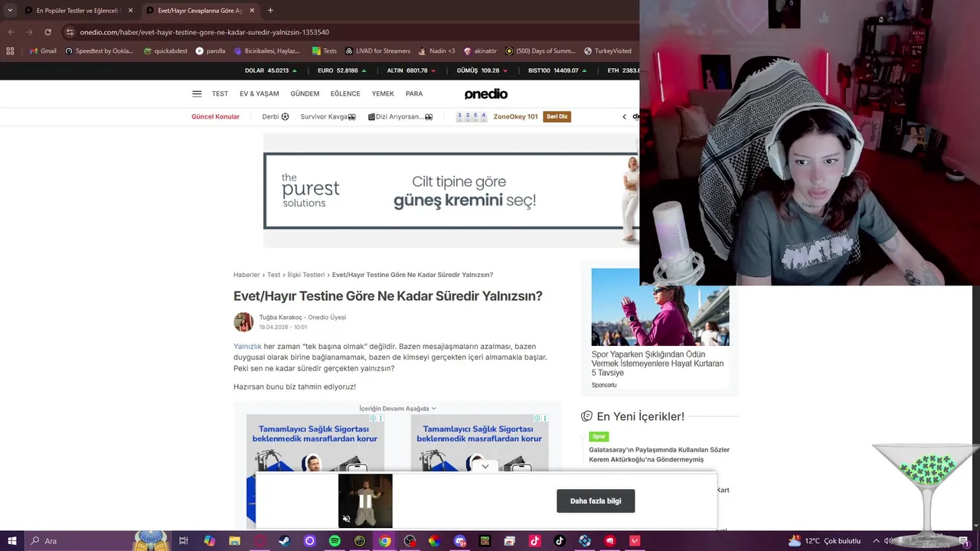Open the onedio hamburger menu

click(x=197, y=94)
